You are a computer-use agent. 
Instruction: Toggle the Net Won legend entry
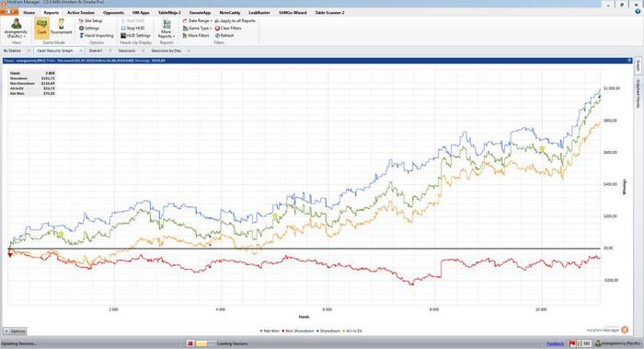(x=270, y=331)
